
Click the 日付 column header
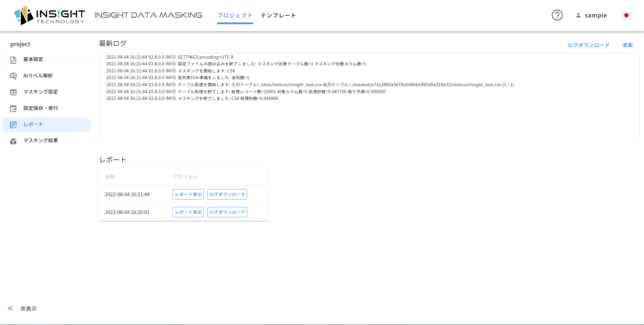110,177
